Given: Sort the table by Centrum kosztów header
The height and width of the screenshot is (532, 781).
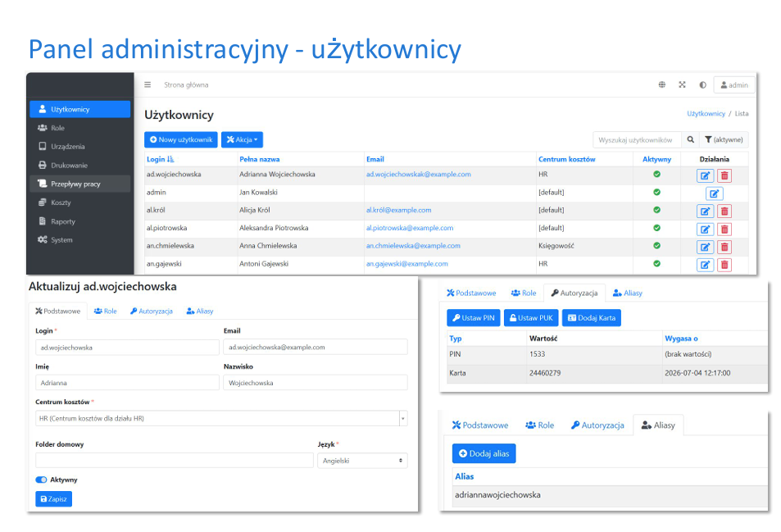Looking at the screenshot, I should tap(567, 159).
